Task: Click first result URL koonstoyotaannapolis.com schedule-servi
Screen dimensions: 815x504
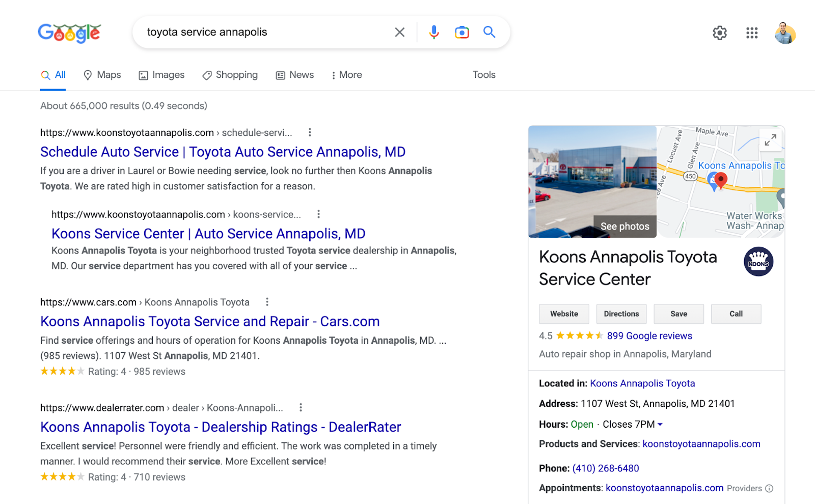Action: tap(166, 133)
